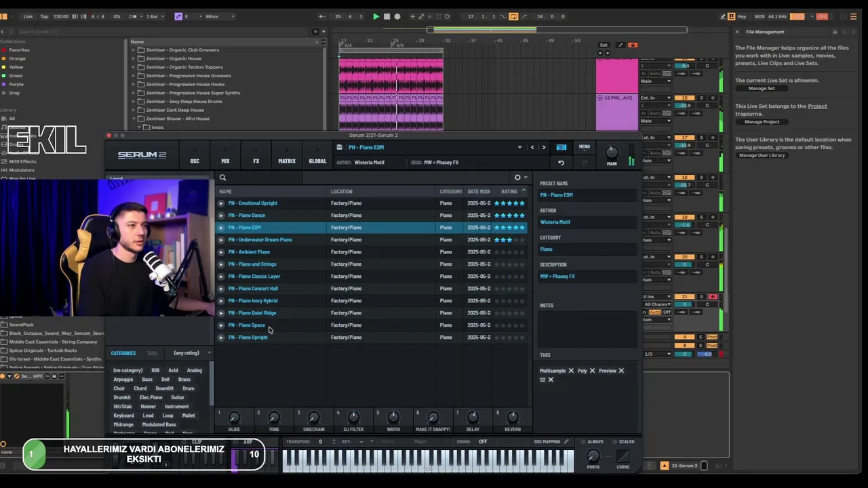Preview the PN - Emotional Upright preset
The width and height of the screenshot is (868, 488).
coord(221,203)
